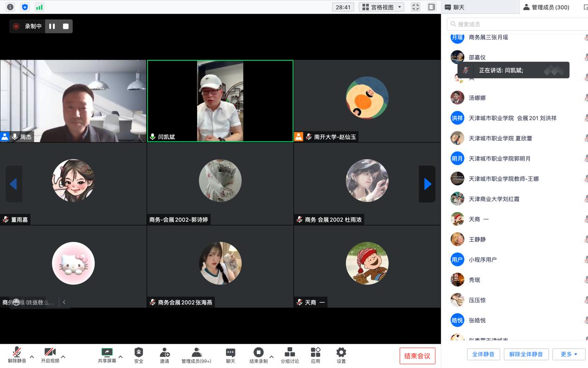Viewport: 588px width, 368px height.
Task: Expand options arrow next to 共享屏幕
Action: (121, 357)
